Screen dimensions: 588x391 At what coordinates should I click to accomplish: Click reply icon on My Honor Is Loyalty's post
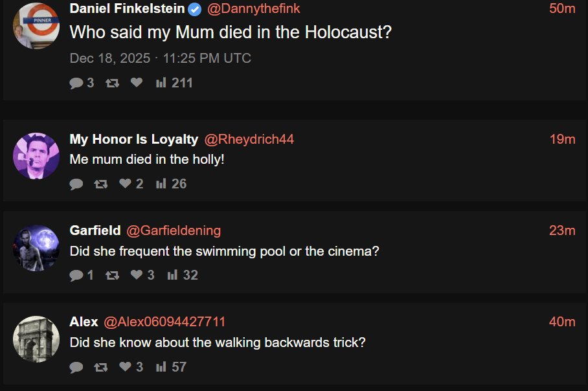coord(76,184)
